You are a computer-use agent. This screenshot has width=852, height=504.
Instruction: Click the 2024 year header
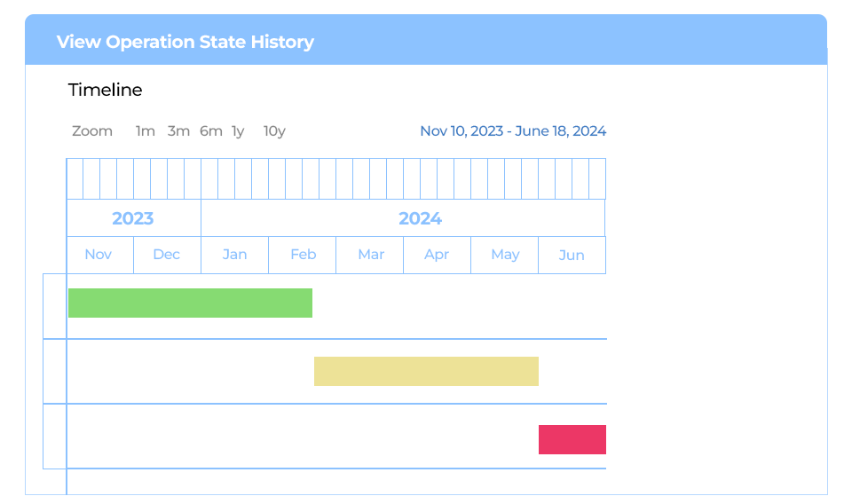click(x=420, y=218)
